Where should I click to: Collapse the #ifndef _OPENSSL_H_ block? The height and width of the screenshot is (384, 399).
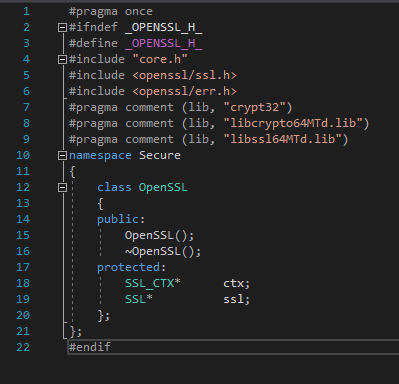62,27
